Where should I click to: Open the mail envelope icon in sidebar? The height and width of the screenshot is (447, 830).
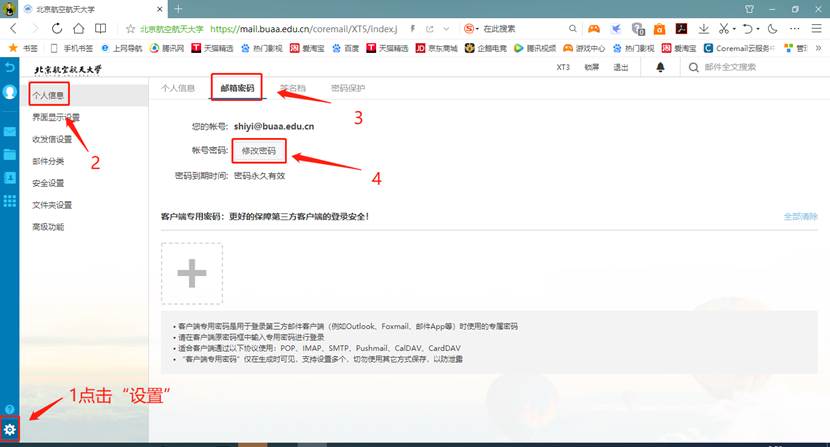[9, 131]
